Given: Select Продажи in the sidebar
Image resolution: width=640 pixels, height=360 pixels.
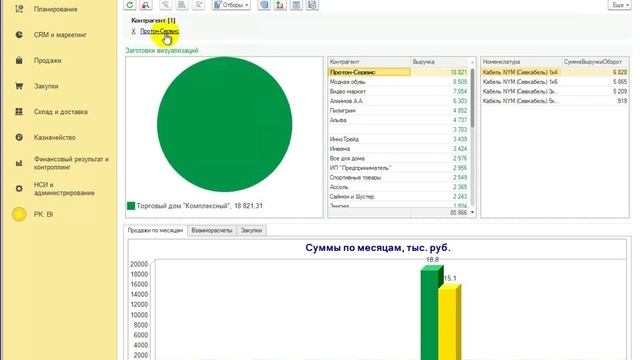Looking at the screenshot, I should [47, 60].
